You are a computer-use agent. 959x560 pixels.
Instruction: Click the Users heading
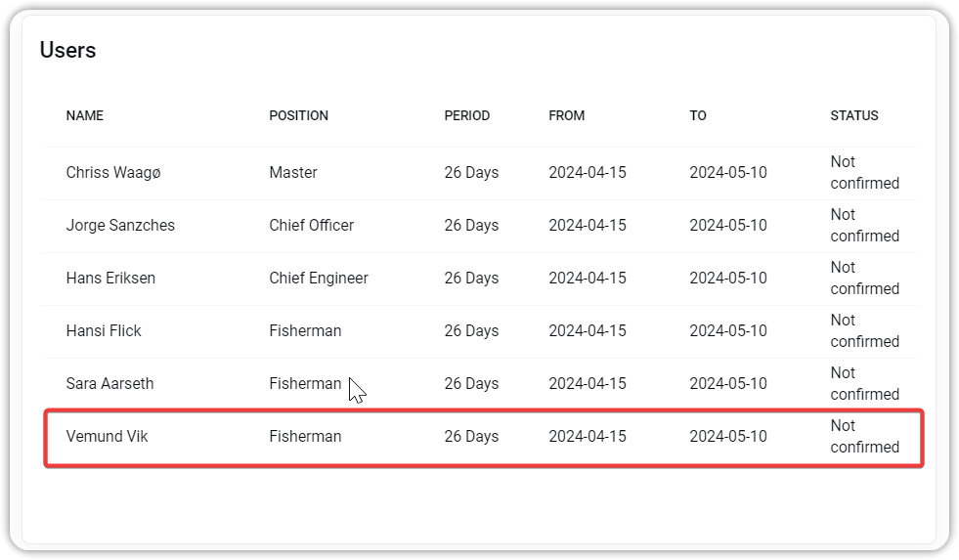pos(67,50)
